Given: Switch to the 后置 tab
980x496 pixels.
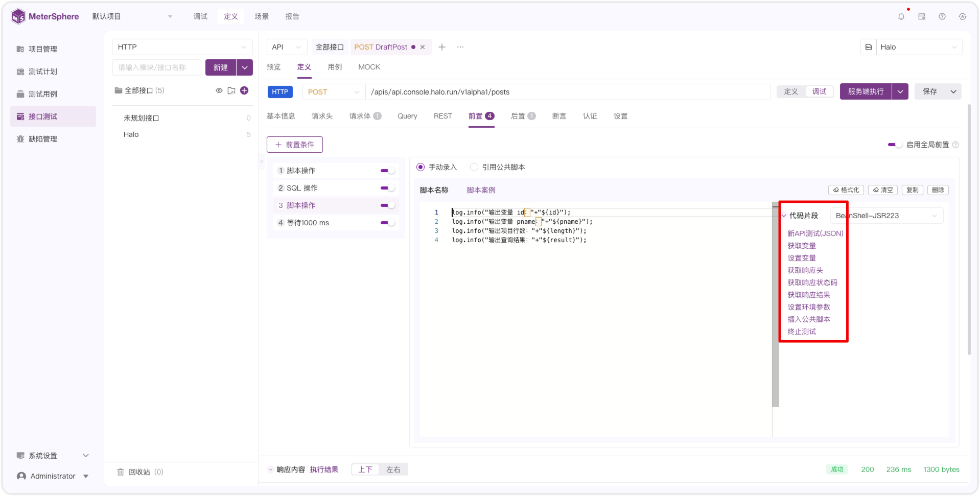Looking at the screenshot, I should click(523, 116).
